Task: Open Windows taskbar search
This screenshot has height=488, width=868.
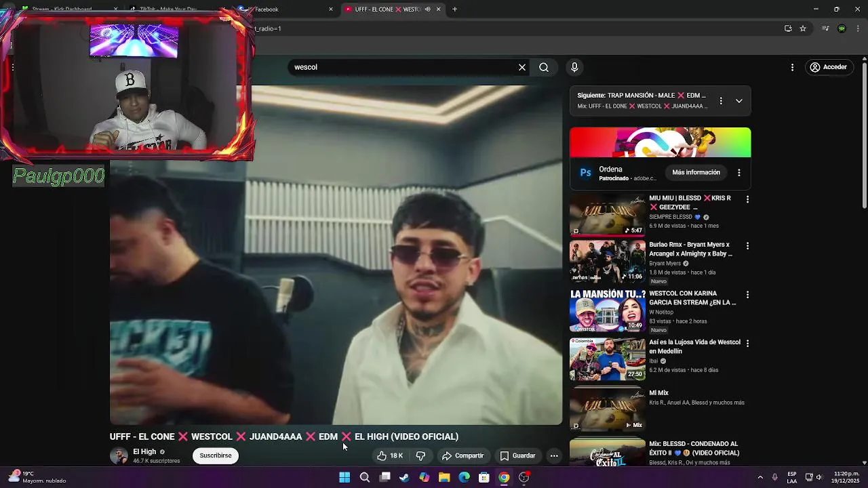Action: click(365, 478)
